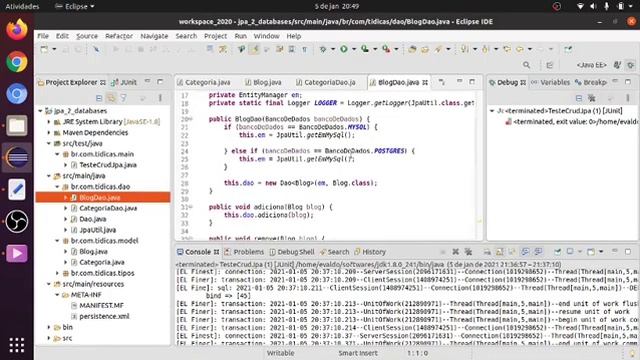Screen dimensions: 640x360
Task: Click Collapse All in Debug view
Action: point(578,98)
